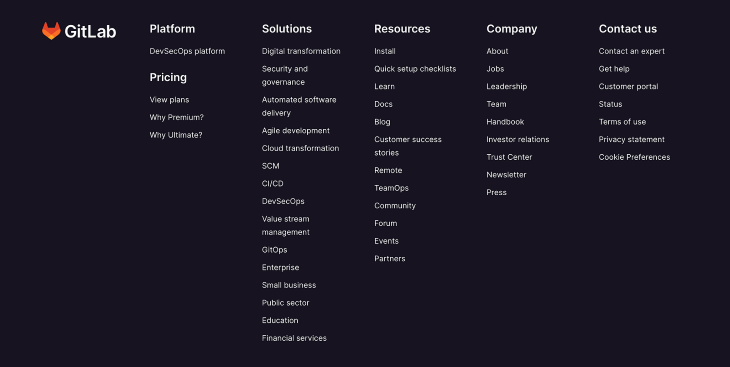Image resolution: width=730 pixels, height=367 pixels.
Task: Visit the Forum link
Action: coord(385,223)
